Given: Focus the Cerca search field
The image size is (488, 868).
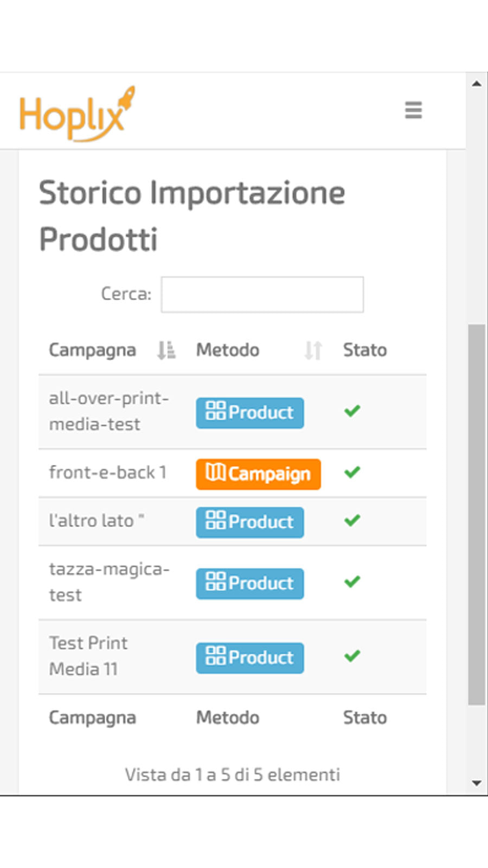Looking at the screenshot, I should pyautogui.click(x=262, y=295).
